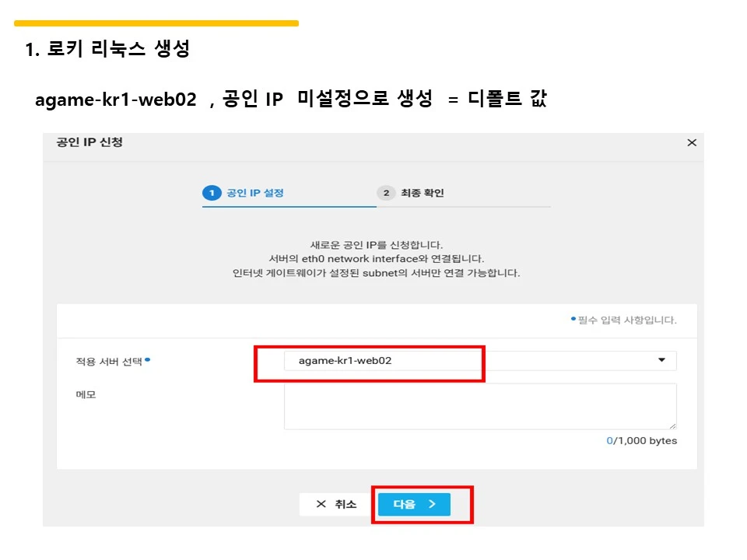Open the 적용 서버 선택 dropdown showing agame-kr1-web02
This screenshot has height=560, width=747.
[x=480, y=360]
